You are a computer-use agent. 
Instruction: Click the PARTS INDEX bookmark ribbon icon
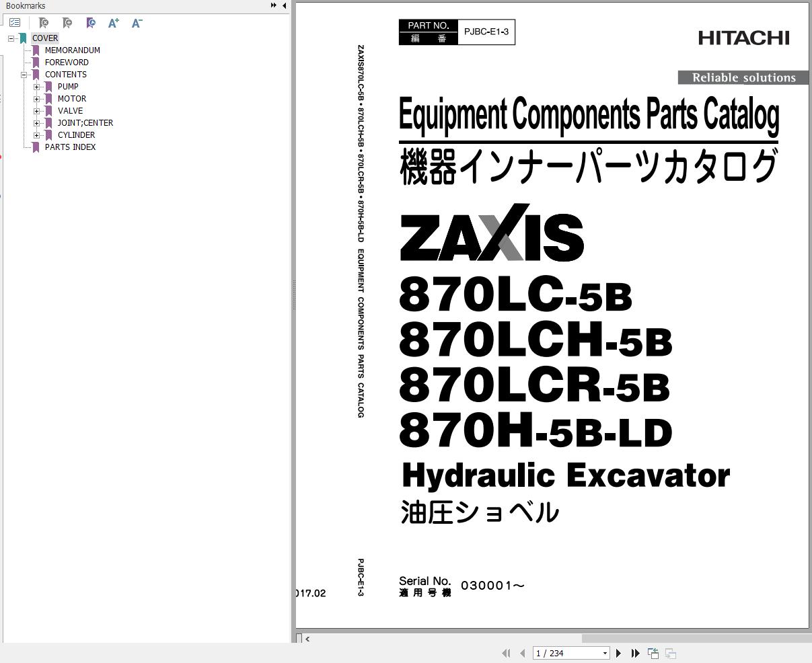[x=36, y=147]
